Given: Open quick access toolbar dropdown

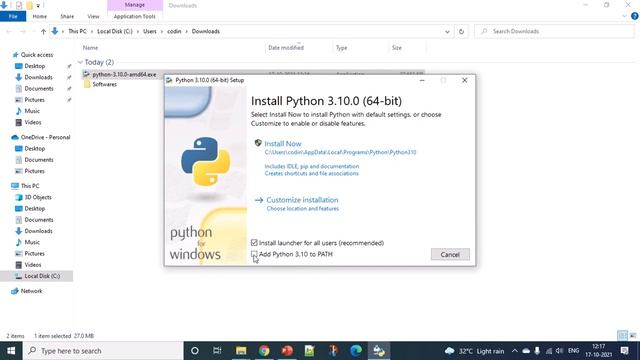Looking at the screenshot, I should click(x=38, y=5).
